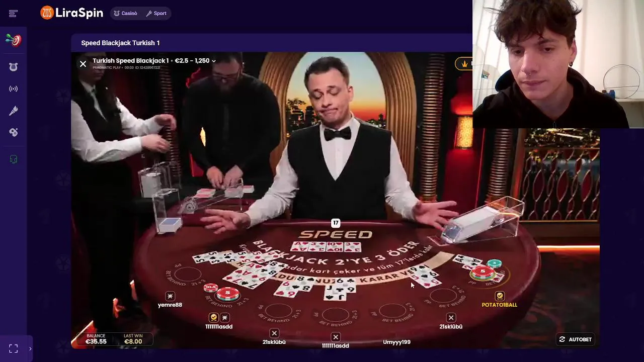Select the red 5 chip stack at right seat
The height and width of the screenshot is (362, 644).
tap(482, 273)
